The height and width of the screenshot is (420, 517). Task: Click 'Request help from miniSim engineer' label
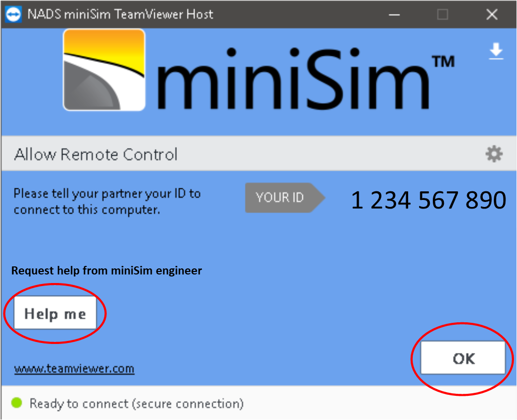pos(106,271)
